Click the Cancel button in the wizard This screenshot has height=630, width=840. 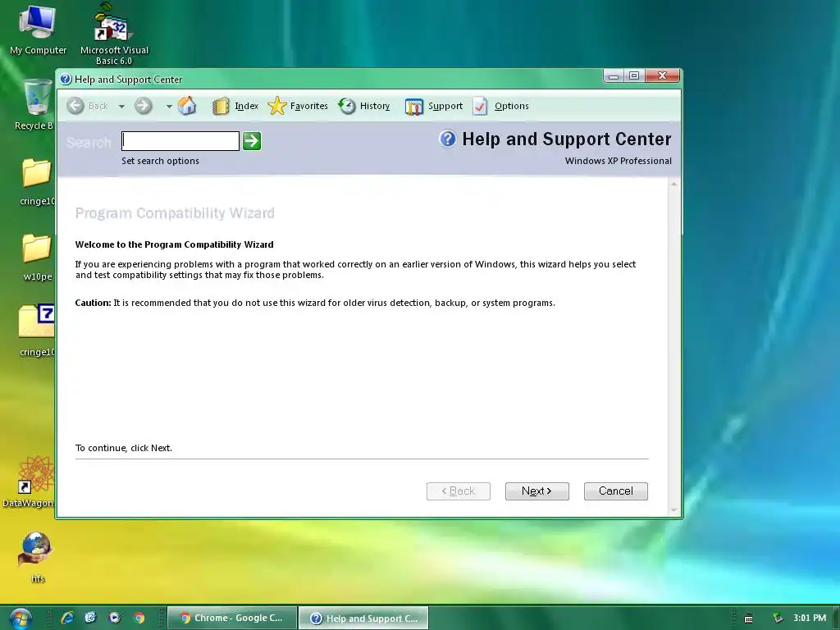[x=615, y=491]
